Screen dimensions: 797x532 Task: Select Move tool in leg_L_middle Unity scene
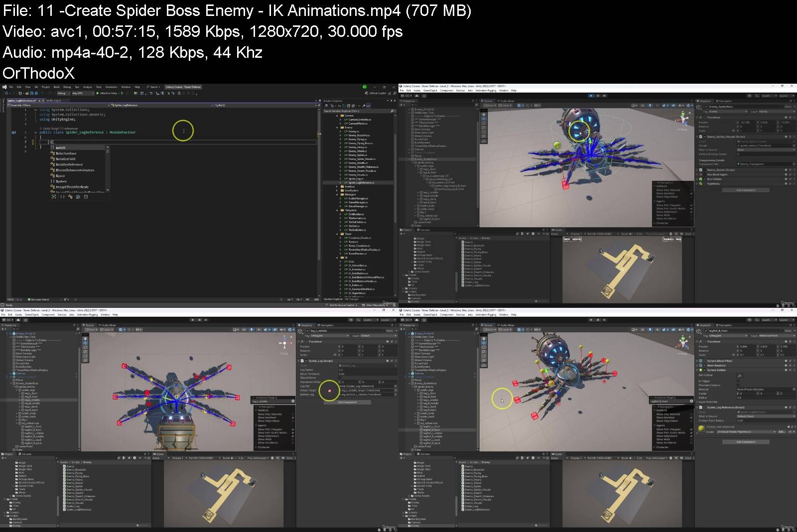click(85, 343)
